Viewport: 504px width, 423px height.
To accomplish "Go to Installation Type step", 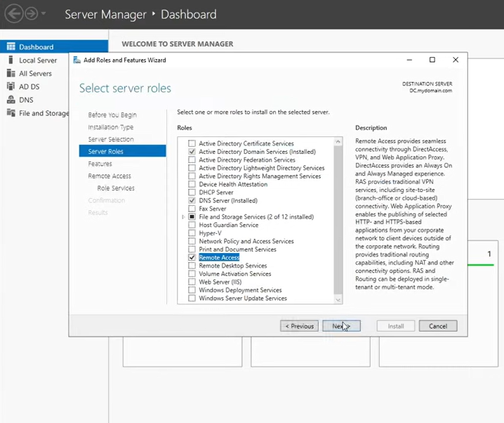I will click(x=111, y=127).
